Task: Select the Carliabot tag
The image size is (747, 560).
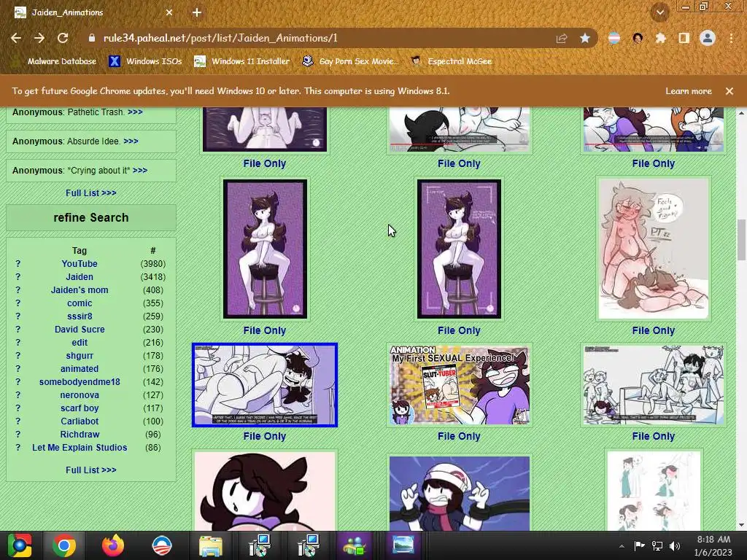Action: point(80,421)
